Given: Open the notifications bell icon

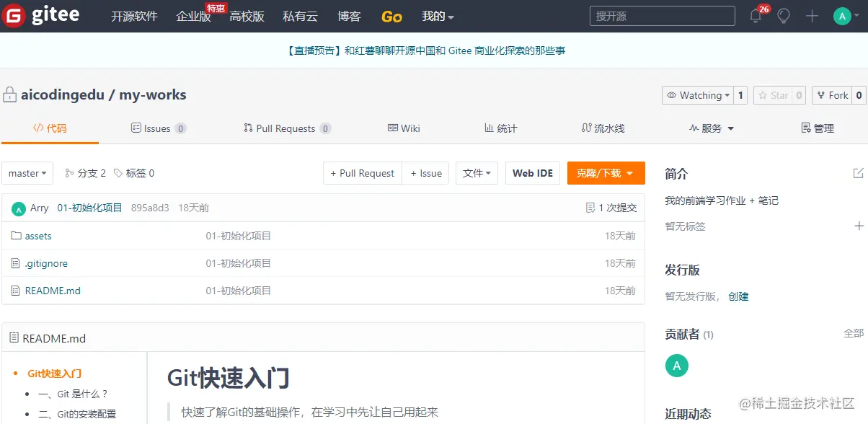Looking at the screenshot, I should (756, 16).
